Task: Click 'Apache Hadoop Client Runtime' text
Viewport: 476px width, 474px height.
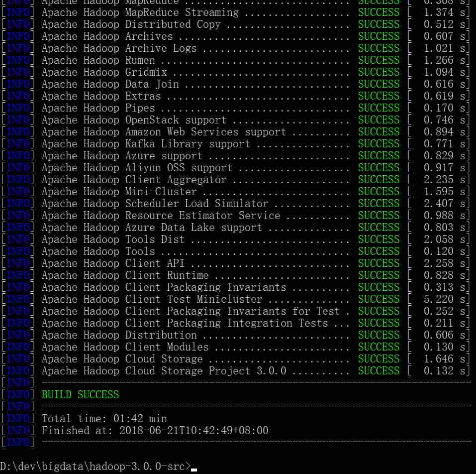Action: [x=125, y=275]
